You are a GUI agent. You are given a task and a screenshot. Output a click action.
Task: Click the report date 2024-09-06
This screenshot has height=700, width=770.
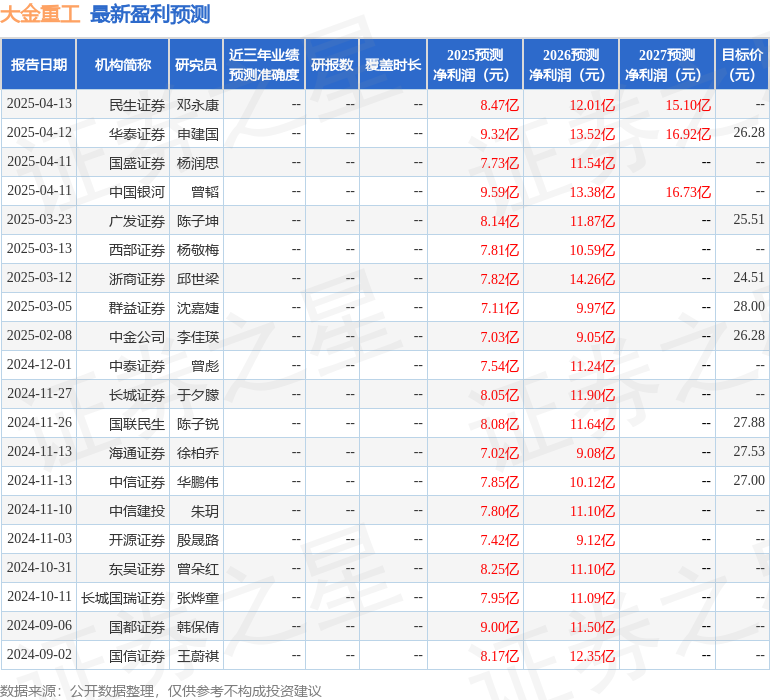click(x=40, y=626)
